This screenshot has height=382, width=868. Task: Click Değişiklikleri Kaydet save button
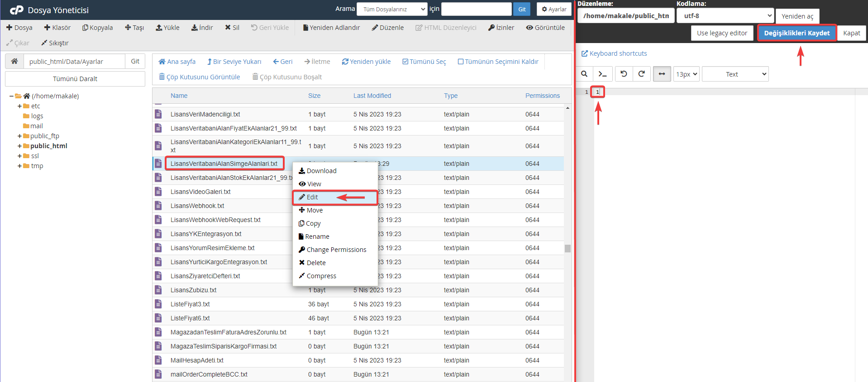796,33
